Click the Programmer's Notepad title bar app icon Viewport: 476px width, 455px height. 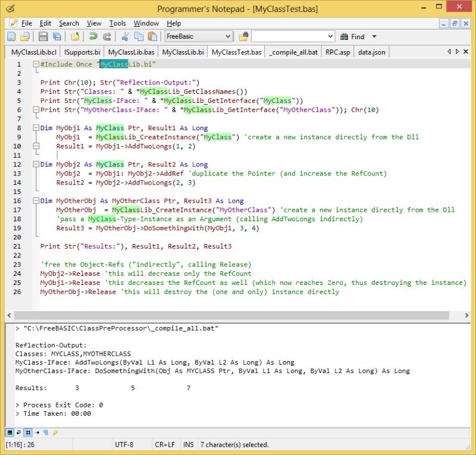click(x=10, y=8)
